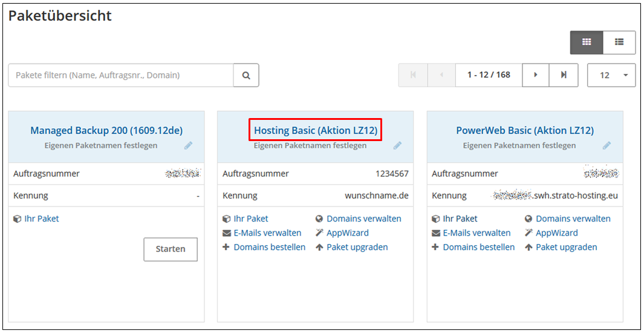The image size is (644, 333).
Task: Select Paket upgraden in PowerWeb Basic
Action: pyautogui.click(x=566, y=247)
